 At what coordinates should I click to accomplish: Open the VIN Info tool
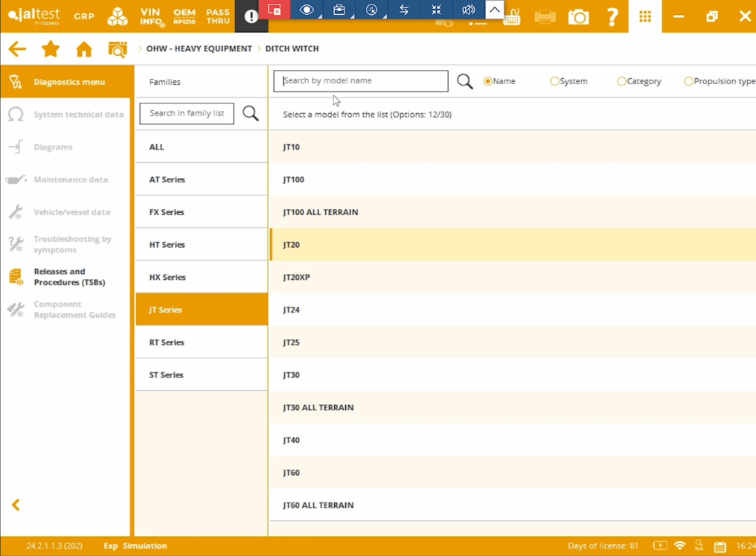click(151, 16)
